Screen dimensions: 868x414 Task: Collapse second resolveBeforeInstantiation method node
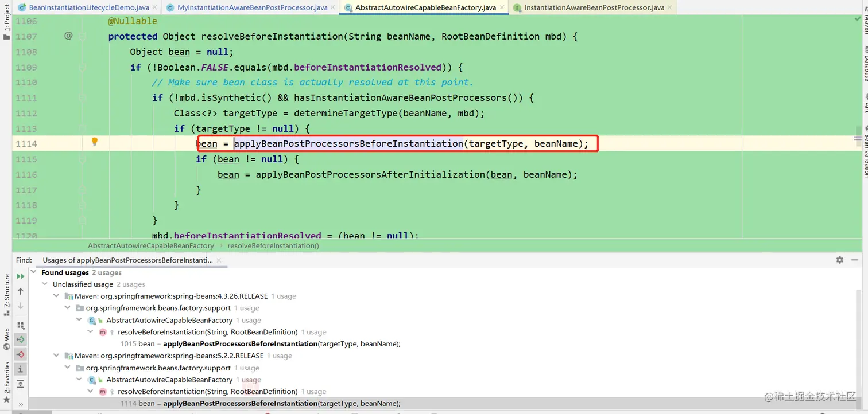tap(91, 392)
